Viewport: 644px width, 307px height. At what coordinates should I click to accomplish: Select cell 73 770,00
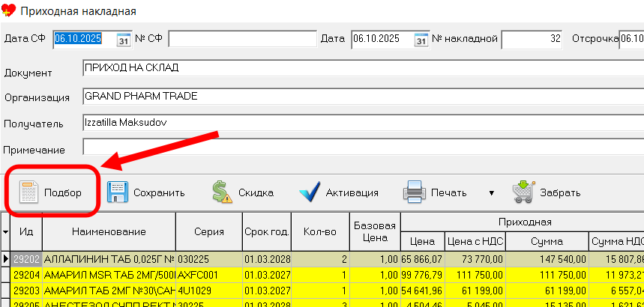[475, 259]
